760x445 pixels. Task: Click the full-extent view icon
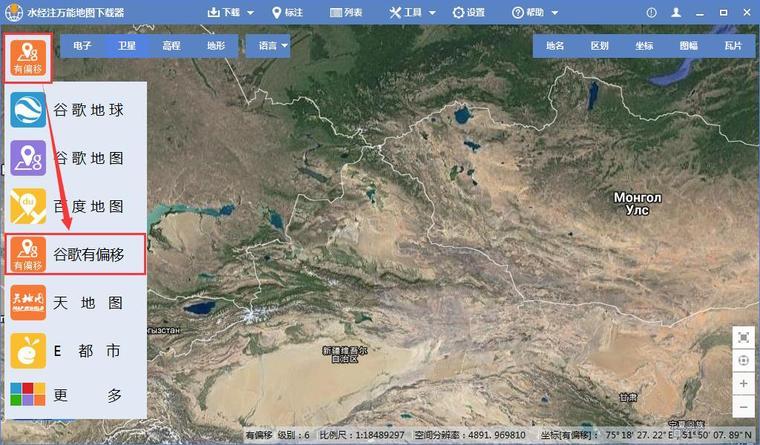[743, 337]
